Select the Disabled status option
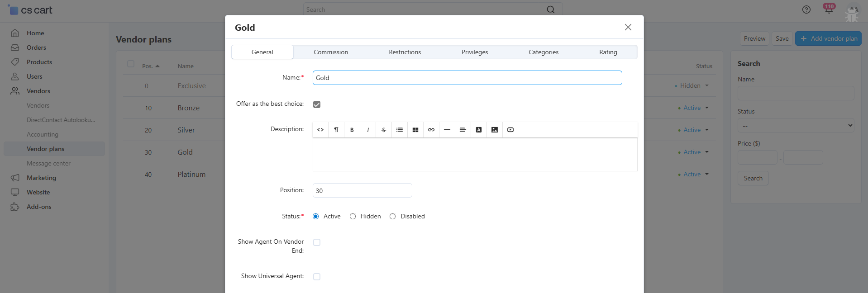Viewport: 868px width, 293px height. click(393, 217)
